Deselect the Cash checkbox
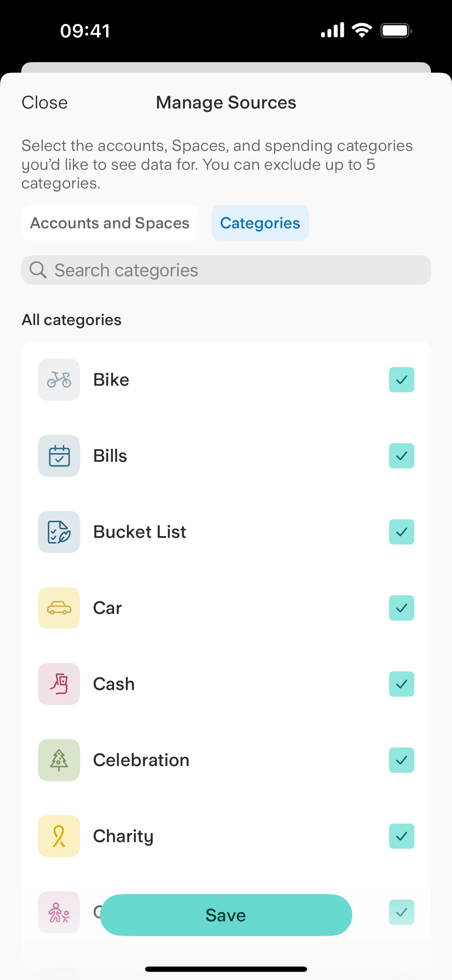Viewport: 452px width, 980px height. point(401,684)
